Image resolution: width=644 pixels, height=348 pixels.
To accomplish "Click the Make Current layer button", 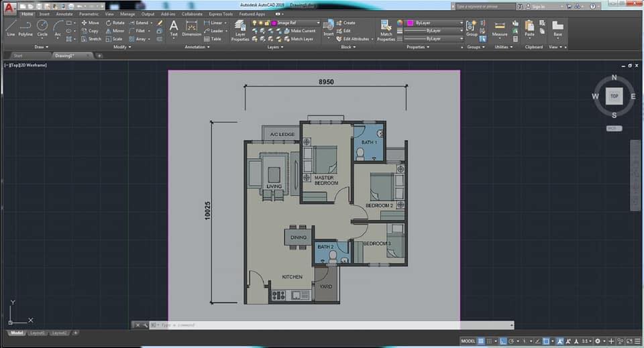I will click(300, 31).
